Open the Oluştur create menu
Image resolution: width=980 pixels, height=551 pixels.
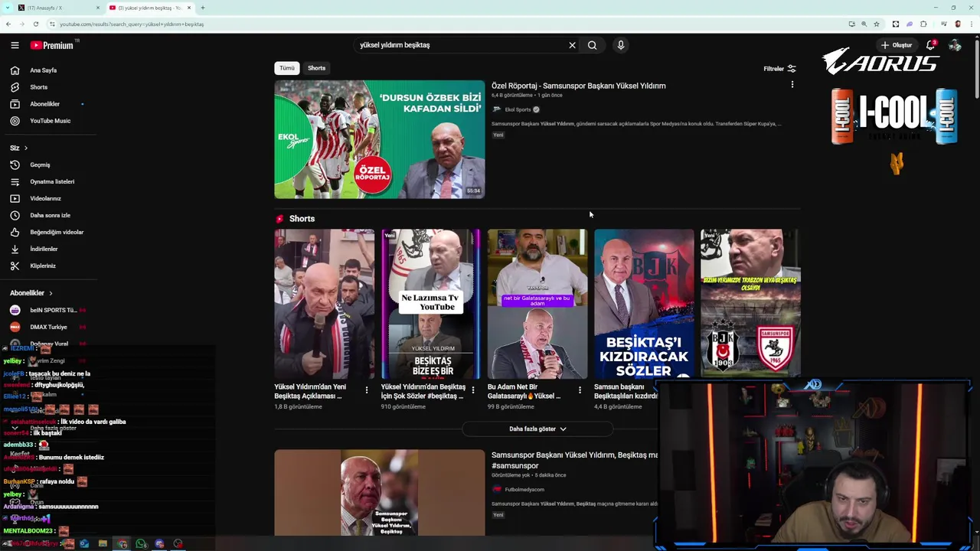click(x=897, y=45)
